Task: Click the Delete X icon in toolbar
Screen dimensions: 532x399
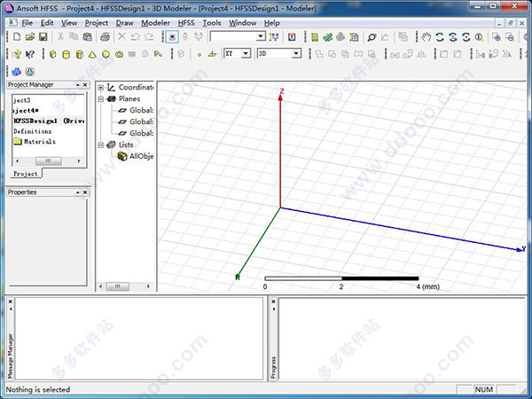Action: (x=121, y=36)
